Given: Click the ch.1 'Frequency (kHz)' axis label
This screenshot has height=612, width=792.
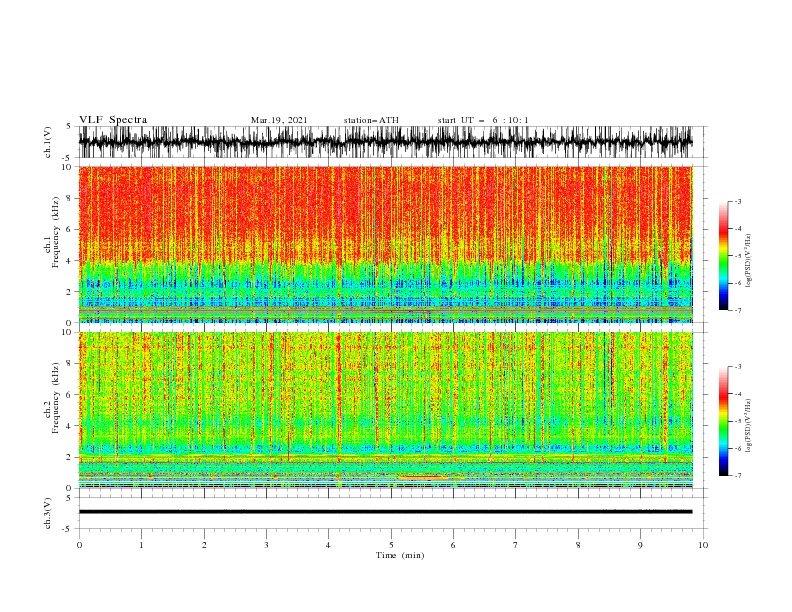Looking at the screenshot, I should point(56,233).
